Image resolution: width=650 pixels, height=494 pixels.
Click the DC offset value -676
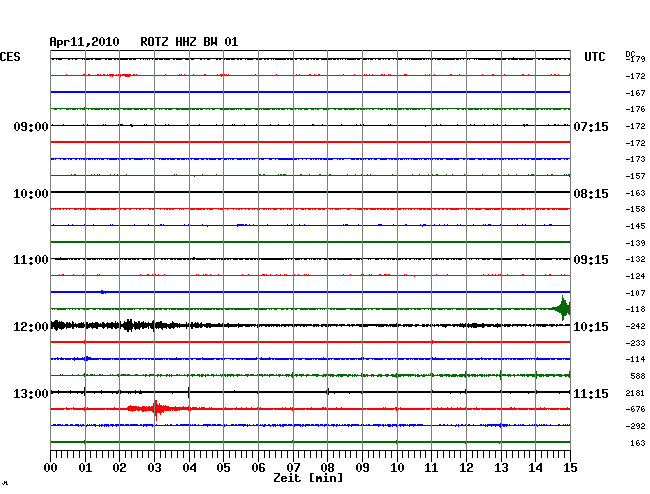point(635,409)
